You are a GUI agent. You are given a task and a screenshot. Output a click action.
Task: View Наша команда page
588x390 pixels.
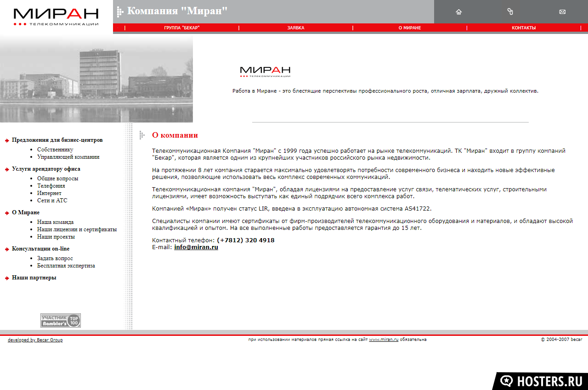[55, 222]
